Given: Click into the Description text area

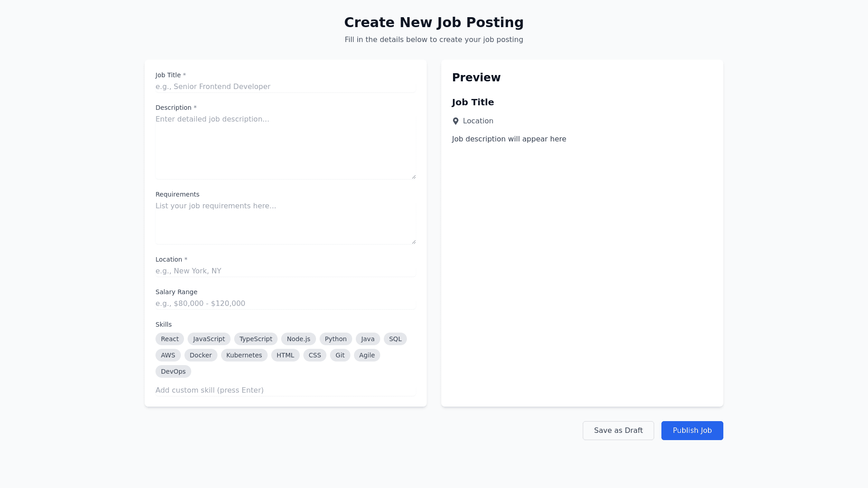Looking at the screenshot, I should 285,146.
